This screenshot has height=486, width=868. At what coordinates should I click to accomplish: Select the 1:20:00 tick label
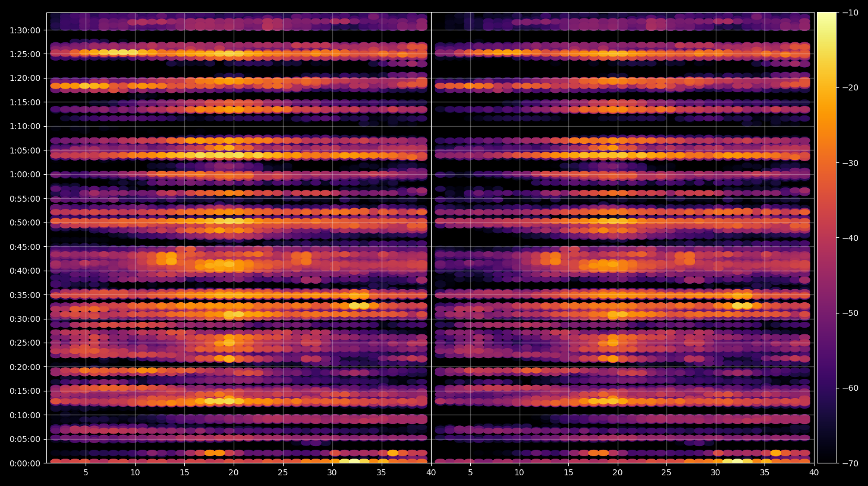click(x=25, y=79)
